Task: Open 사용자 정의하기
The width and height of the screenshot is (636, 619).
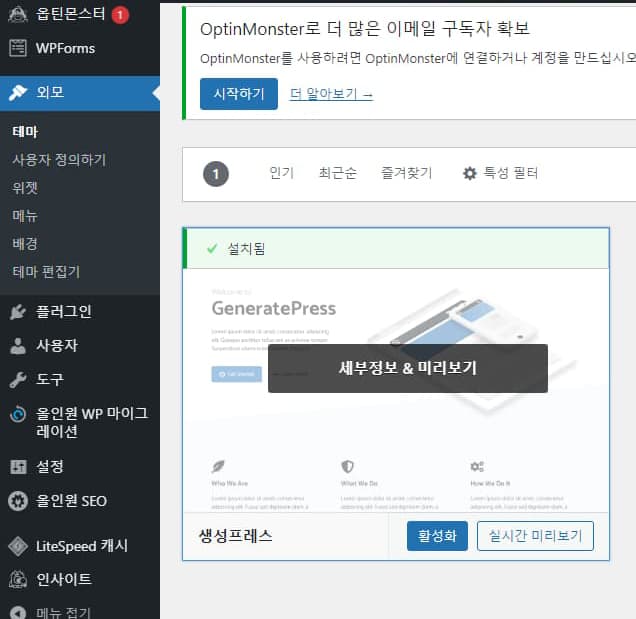Action: pyautogui.click(x=59, y=159)
